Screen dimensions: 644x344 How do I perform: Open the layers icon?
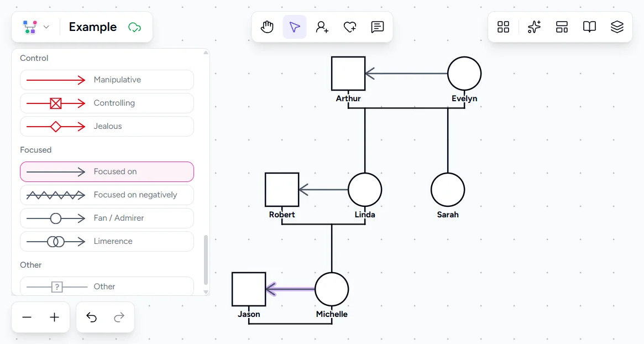pos(617,27)
